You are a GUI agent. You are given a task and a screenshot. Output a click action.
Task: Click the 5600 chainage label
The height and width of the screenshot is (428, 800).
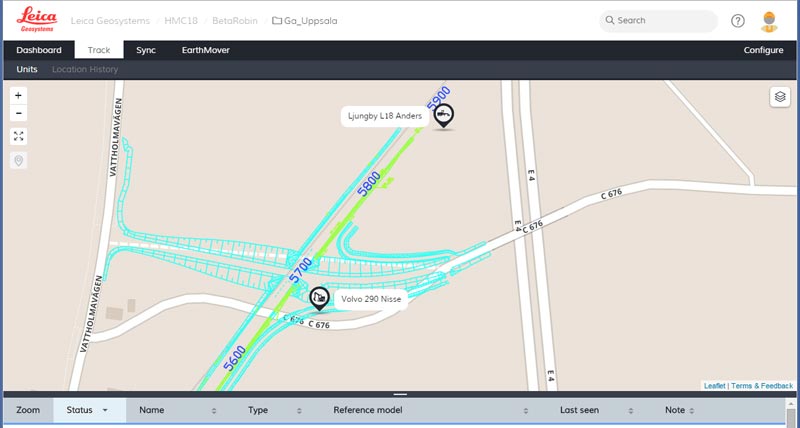[x=235, y=358]
